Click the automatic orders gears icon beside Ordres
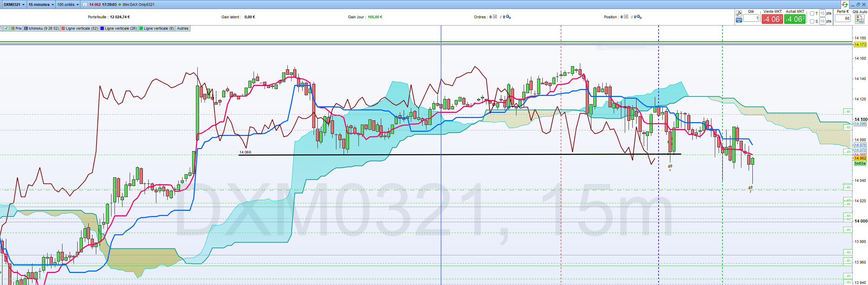Viewport: 868px width, 285px height. tap(508, 17)
